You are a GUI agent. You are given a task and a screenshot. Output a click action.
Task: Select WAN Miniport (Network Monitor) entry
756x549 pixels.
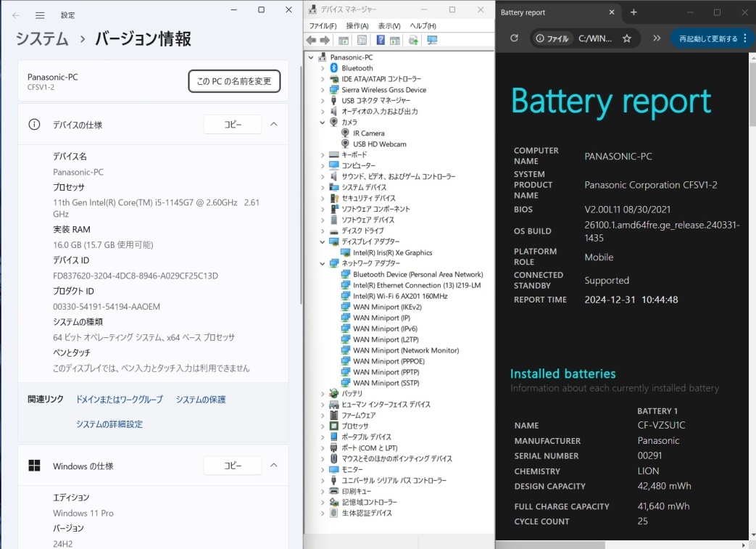(x=406, y=350)
